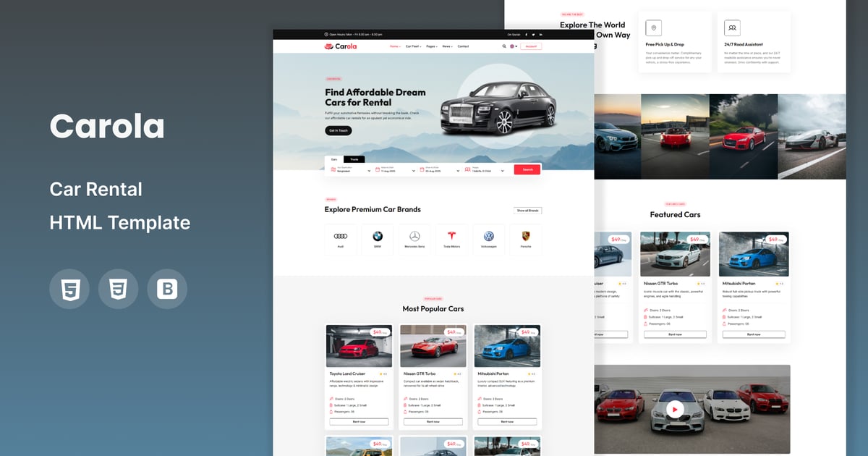Click Rent now on featured Nissan GTR Turbo card
This screenshot has width=868, height=456.
(x=675, y=334)
